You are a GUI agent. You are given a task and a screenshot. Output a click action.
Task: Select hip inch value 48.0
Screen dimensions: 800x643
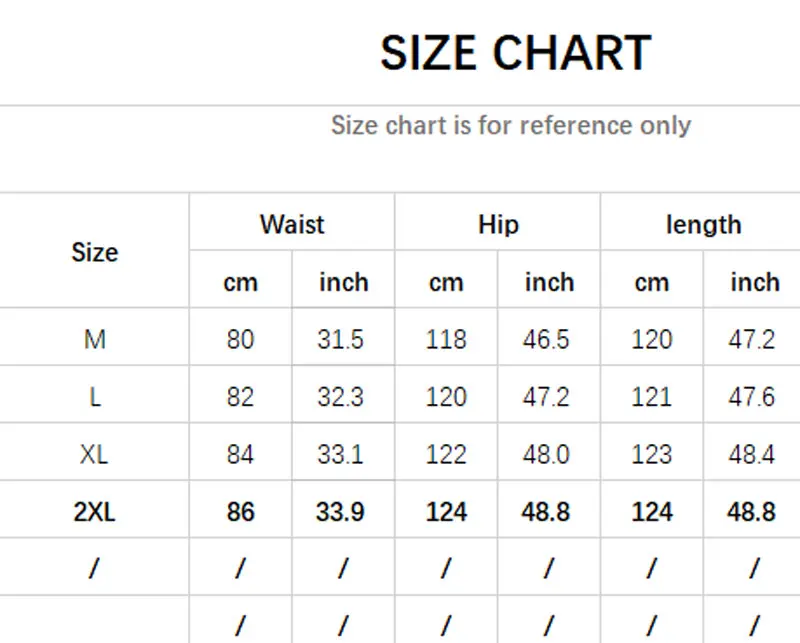[546, 455]
